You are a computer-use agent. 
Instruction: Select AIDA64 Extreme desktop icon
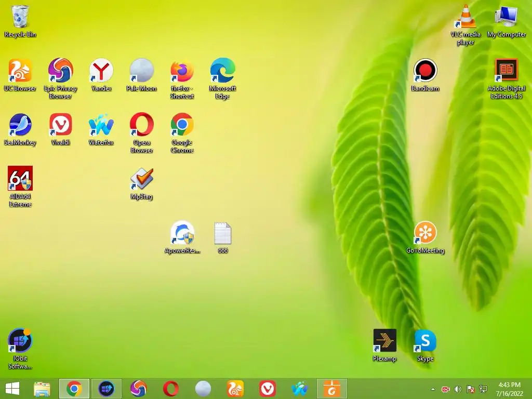20,187
